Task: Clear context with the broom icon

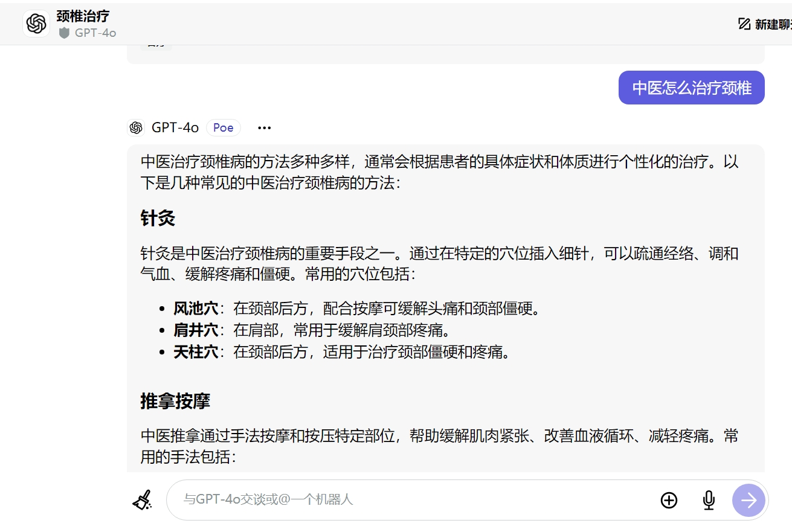Action: point(143,500)
